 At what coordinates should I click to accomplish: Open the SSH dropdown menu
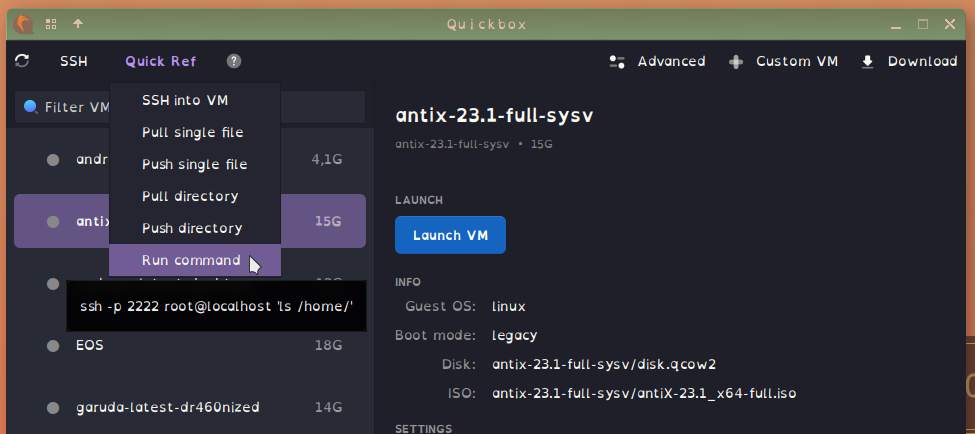click(x=73, y=61)
